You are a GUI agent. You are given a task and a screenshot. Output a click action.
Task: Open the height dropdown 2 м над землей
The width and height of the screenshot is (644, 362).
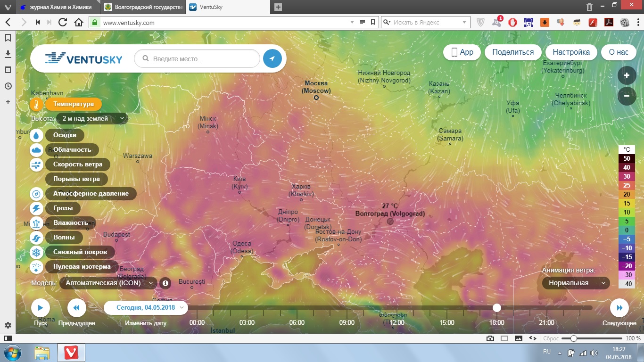[x=92, y=119]
